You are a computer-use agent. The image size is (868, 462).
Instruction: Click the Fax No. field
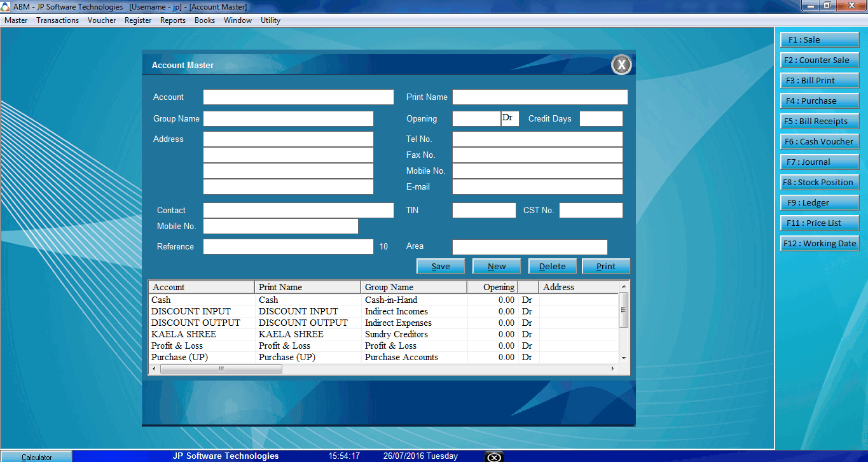pyautogui.click(x=537, y=155)
